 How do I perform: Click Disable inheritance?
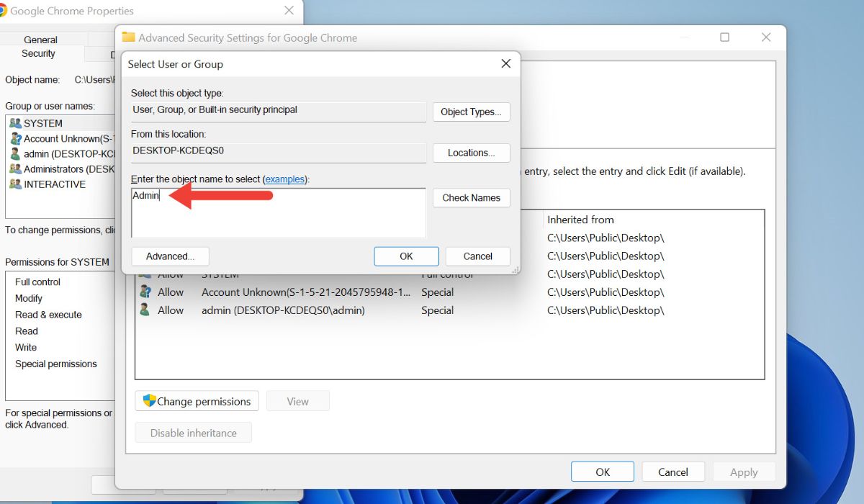(x=193, y=433)
